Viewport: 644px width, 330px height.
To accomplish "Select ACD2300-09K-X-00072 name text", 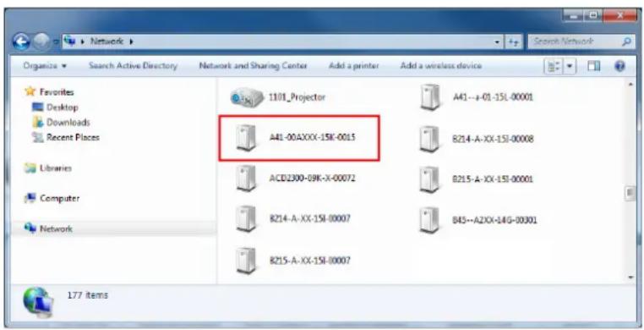I will point(312,179).
